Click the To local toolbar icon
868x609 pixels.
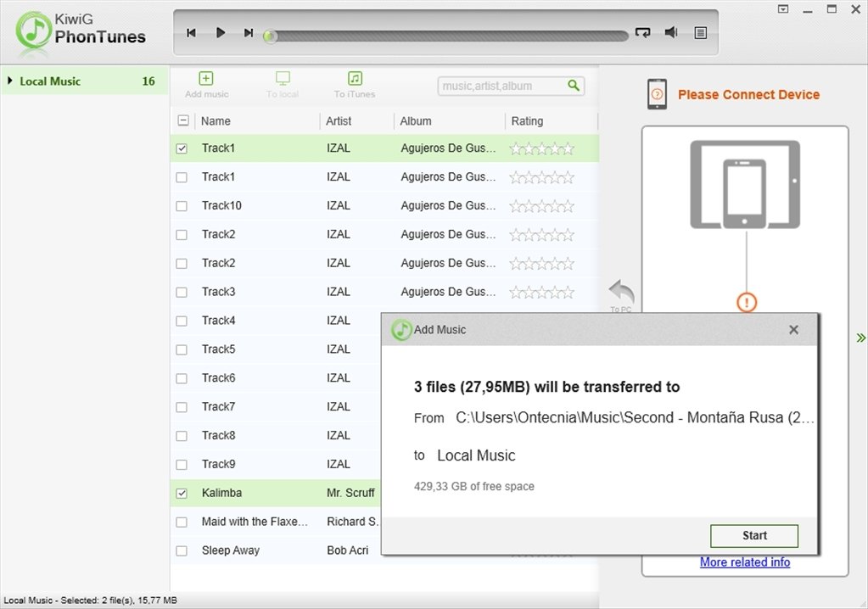[x=283, y=79]
